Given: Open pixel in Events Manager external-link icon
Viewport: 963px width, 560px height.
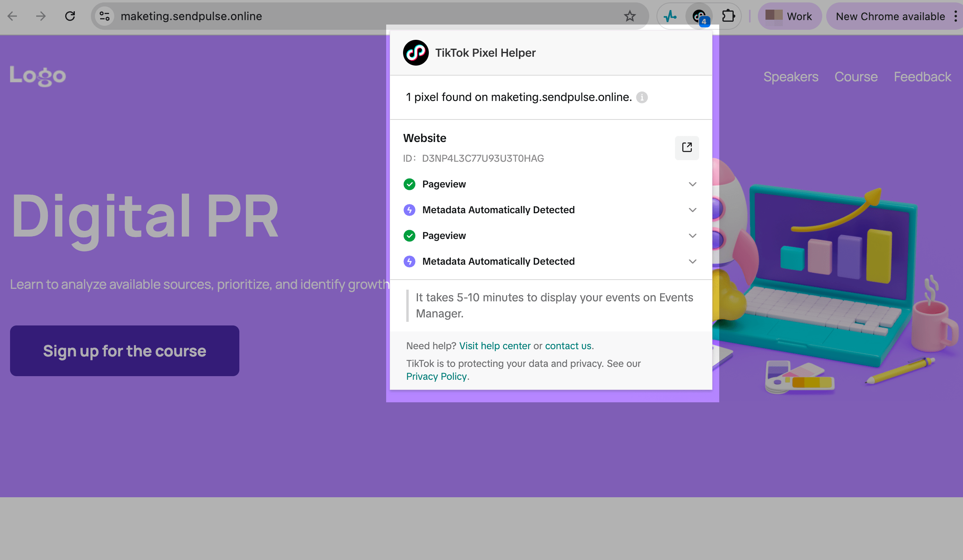Looking at the screenshot, I should coord(687,148).
